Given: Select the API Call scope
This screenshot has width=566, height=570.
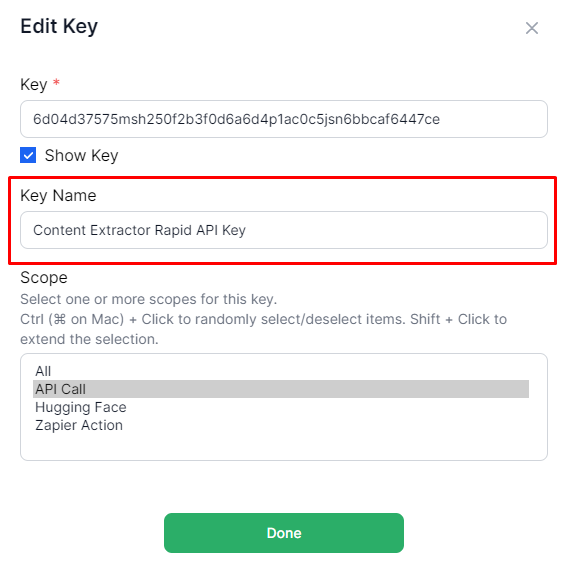Looking at the screenshot, I should pos(281,389).
